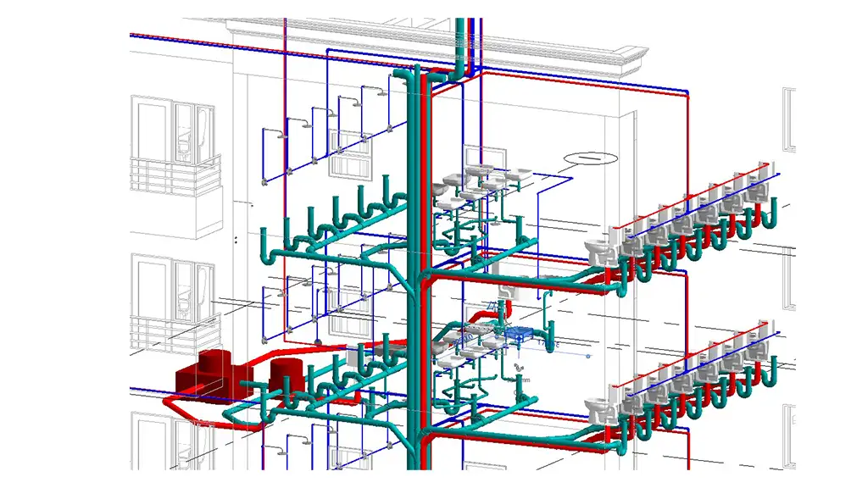The image size is (868, 488).
Task: Click the lower left balcony railing
Action: pyautogui.click(x=170, y=333)
